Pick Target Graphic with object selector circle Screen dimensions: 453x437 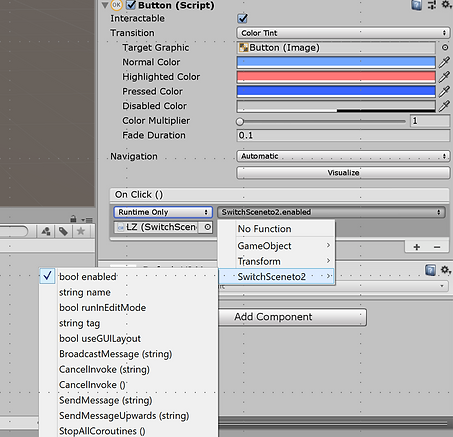[445, 48]
